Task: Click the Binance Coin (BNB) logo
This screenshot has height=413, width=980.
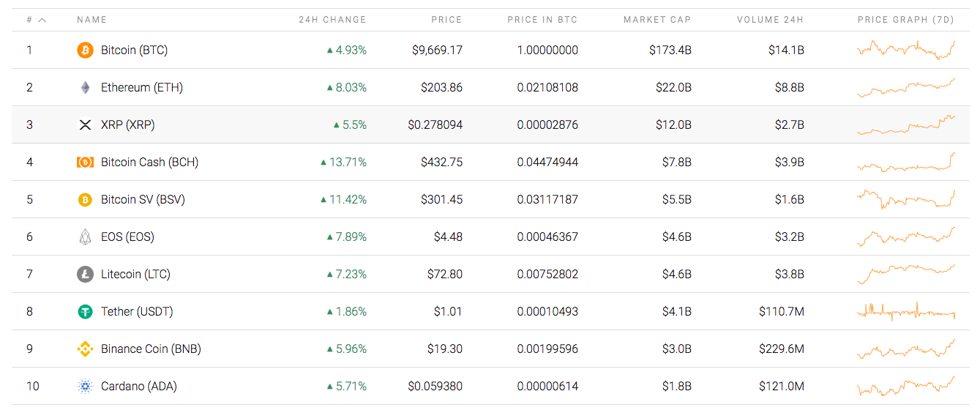Action: point(86,349)
